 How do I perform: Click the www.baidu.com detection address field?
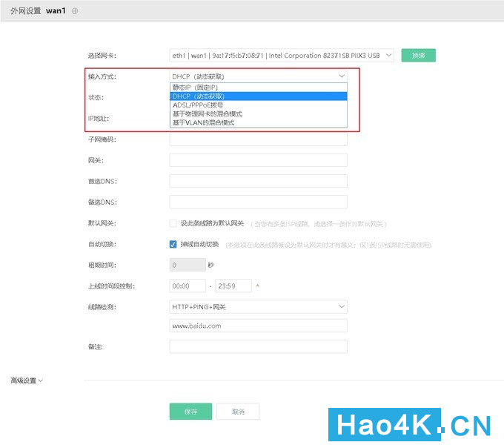click(x=259, y=326)
